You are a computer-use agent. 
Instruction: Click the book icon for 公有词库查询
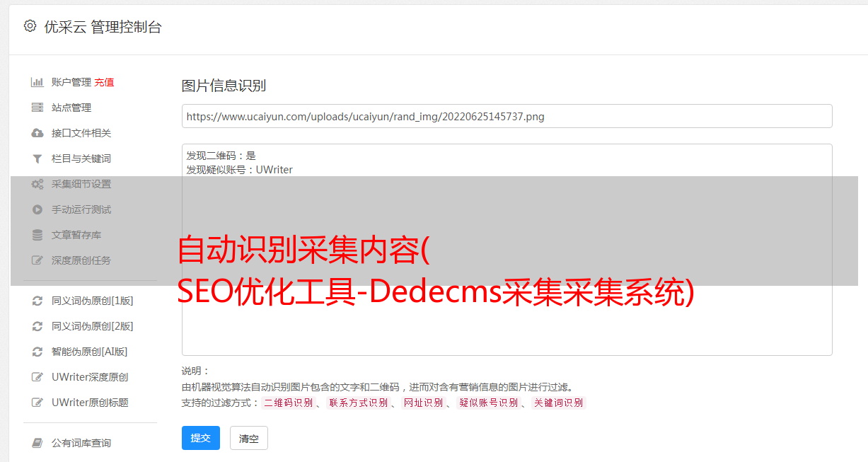(x=37, y=443)
